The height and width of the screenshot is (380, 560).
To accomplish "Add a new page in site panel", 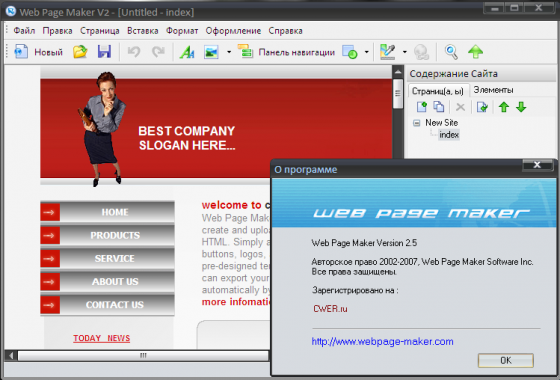I will (x=422, y=107).
